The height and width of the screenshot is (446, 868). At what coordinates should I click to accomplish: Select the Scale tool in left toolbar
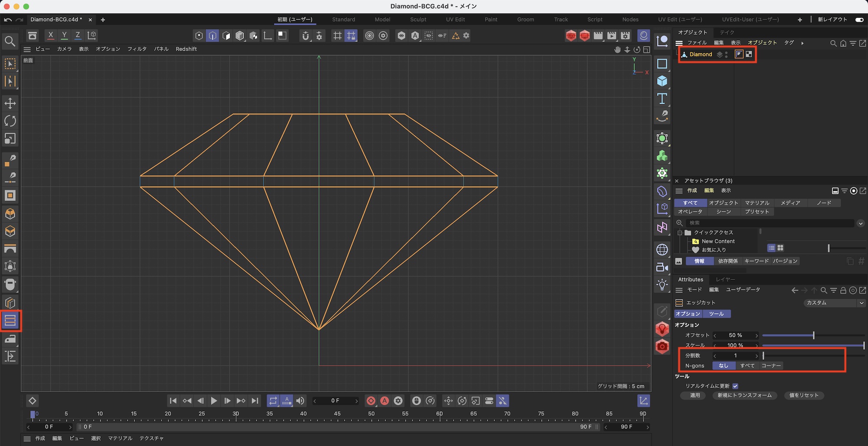point(10,139)
